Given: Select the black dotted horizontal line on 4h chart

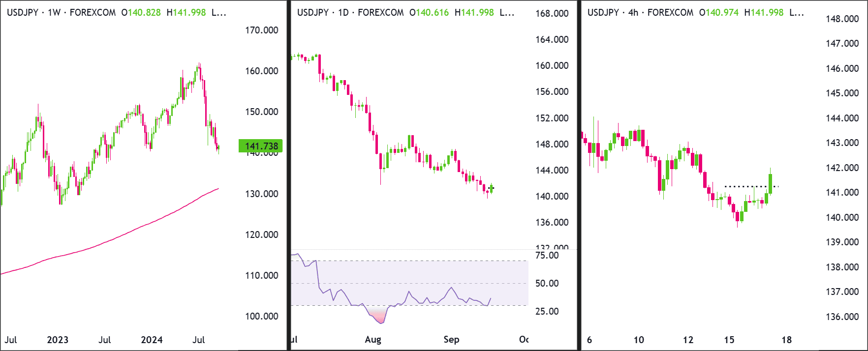Looking at the screenshot, I should [751, 186].
